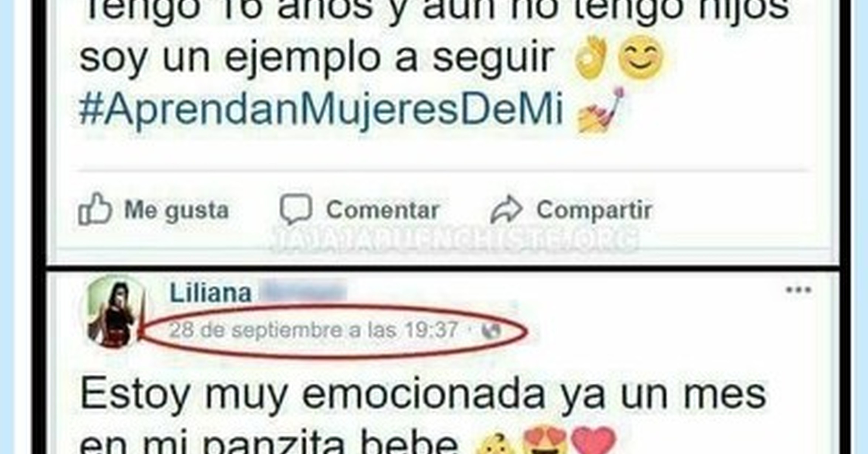Click the Me gusta text label
The width and height of the screenshot is (868, 454).
point(177,210)
